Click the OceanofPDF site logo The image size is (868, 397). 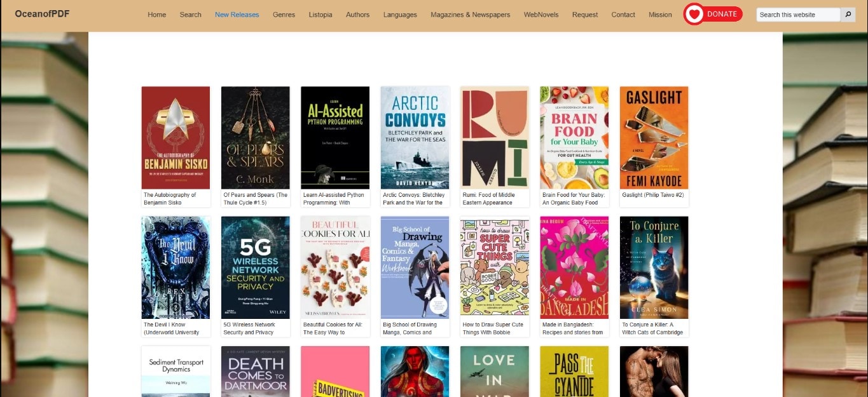point(42,14)
